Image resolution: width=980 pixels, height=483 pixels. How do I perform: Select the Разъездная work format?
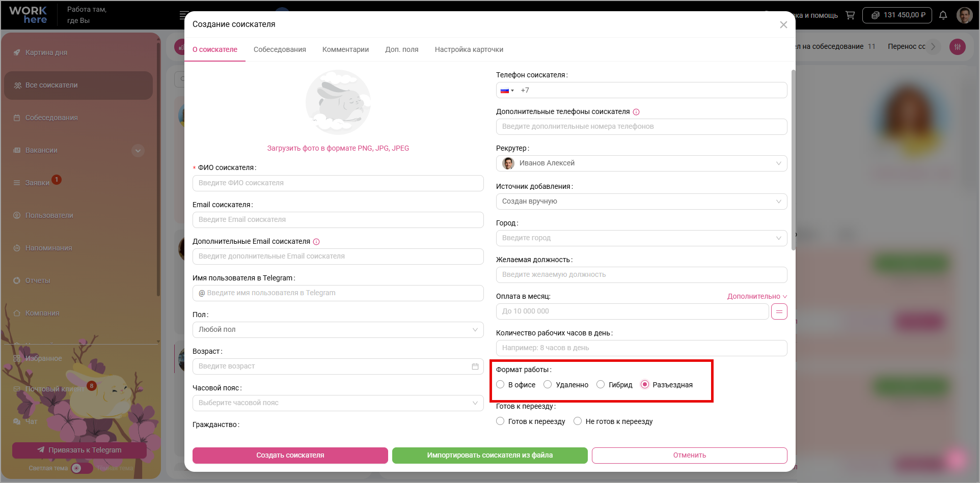[x=645, y=385]
